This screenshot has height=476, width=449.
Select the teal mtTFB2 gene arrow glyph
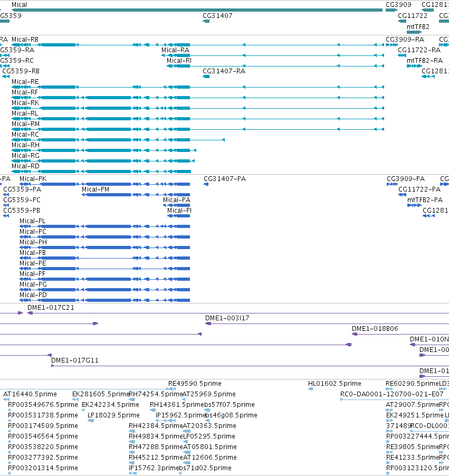(x=414, y=32)
